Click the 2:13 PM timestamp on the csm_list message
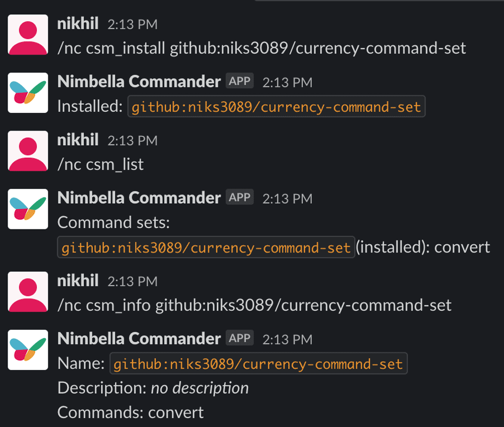504x427 pixels. pyautogui.click(x=133, y=140)
